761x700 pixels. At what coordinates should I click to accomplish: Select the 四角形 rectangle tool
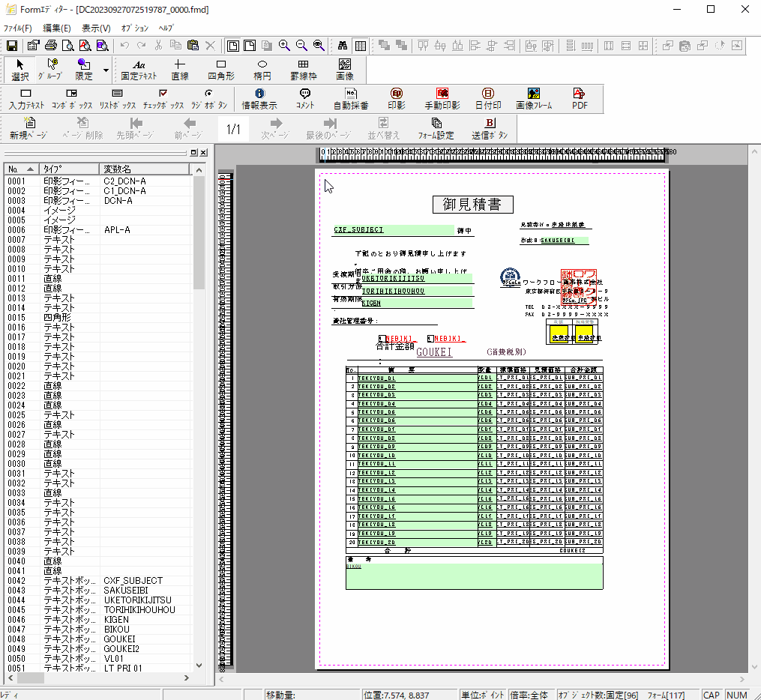point(221,70)
